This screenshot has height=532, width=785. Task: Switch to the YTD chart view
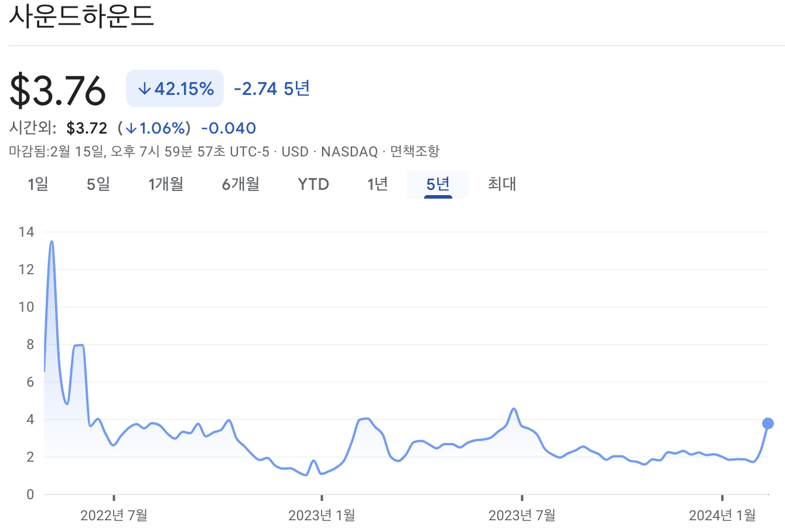[x=313, y=184]
